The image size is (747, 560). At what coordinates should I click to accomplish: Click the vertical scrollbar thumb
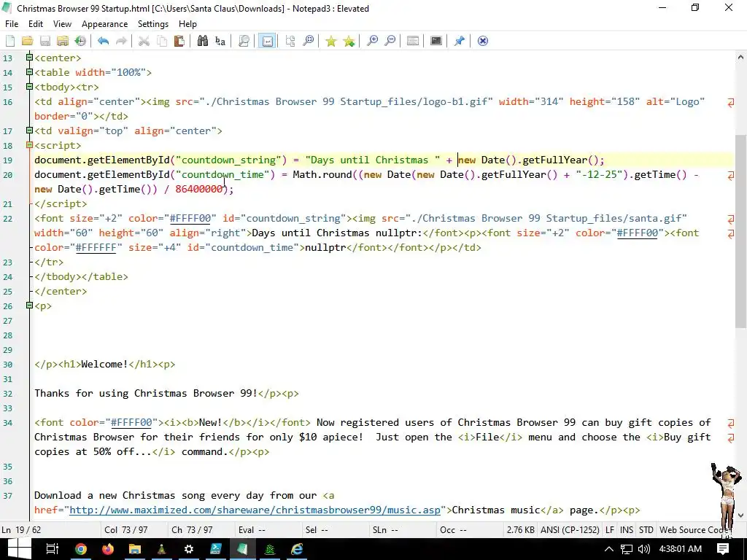(x=740, y=231)
